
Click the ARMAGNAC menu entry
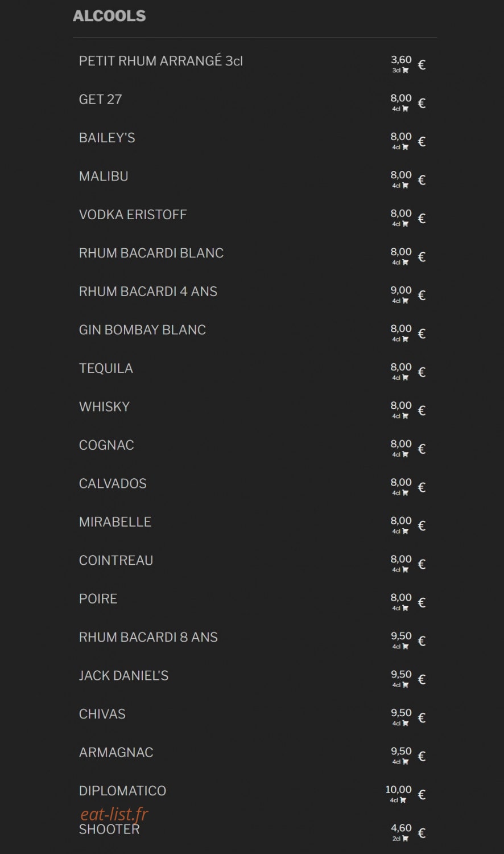click(x=116, y=752)
